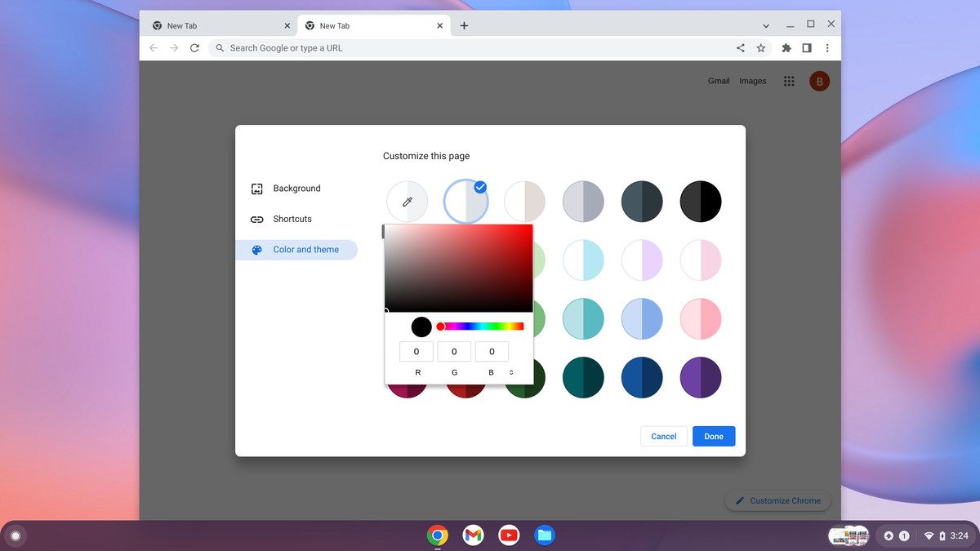Click the share page icon

click(741, 48)
